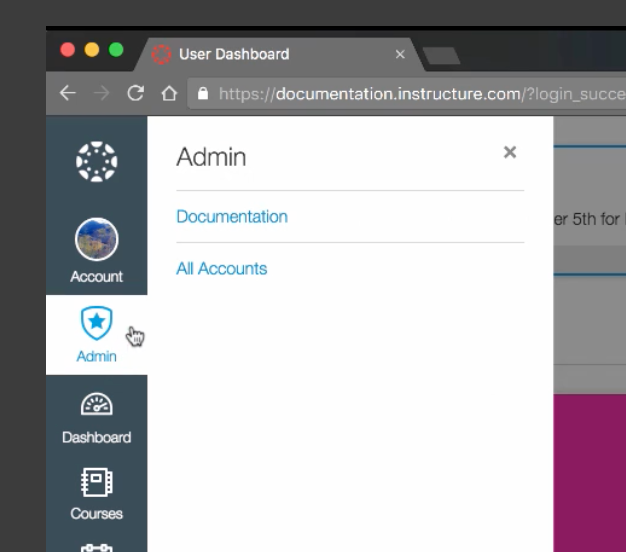Open the Dashboard from the sidebar
The width and height of the screenshot is (626, 552).
tap(97, 415)
